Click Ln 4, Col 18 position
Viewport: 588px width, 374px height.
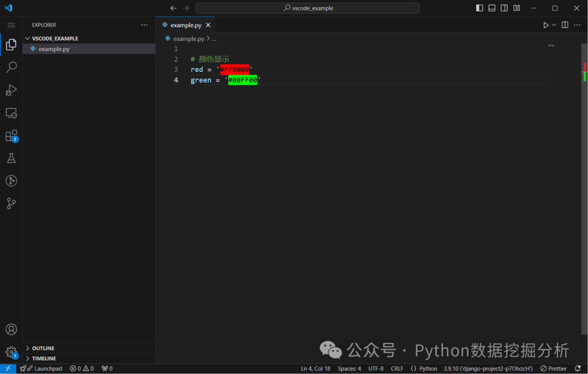pos(315,369)
